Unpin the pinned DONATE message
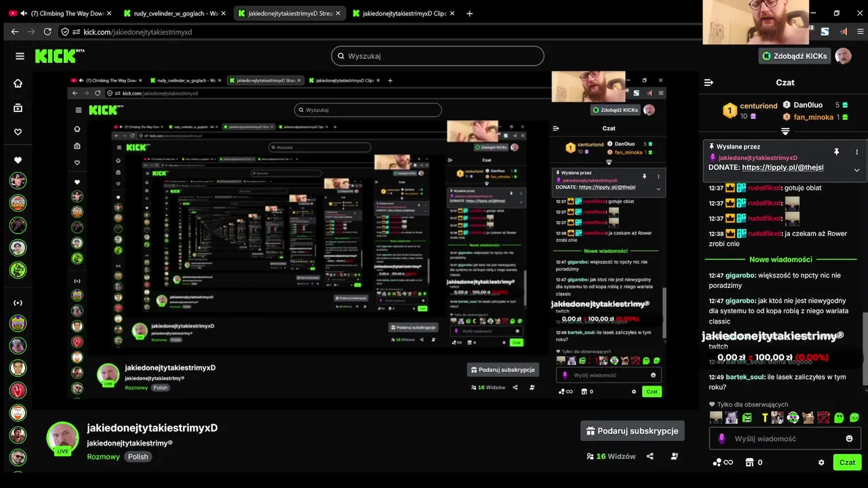868x488 pixels. [x=837, y=152]
